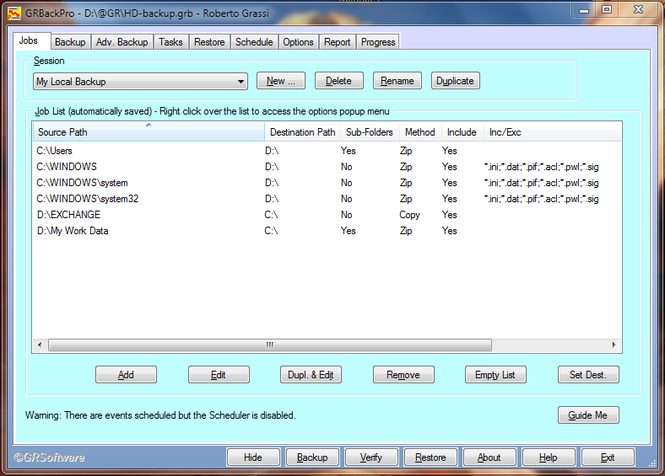Open the Adv. Backup tab

122,42
